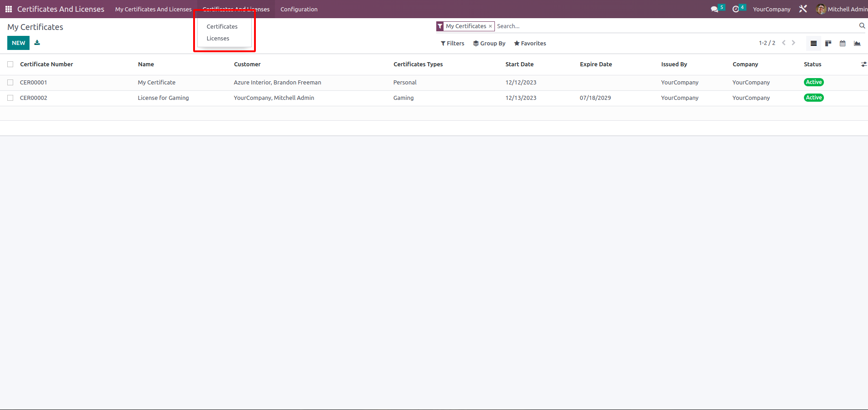This screenshot has width=868, height=410.
Task: Open the activities clock icon
Action: tap(736, 9)
